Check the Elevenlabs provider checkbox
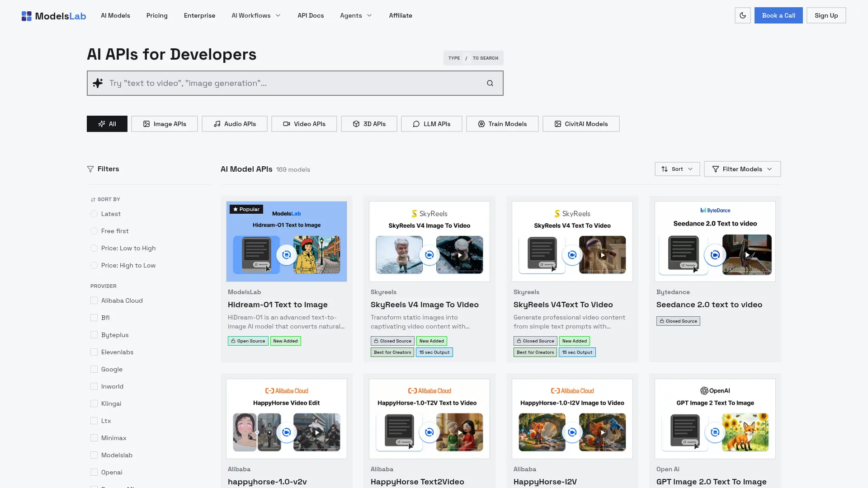 point(94,352)
